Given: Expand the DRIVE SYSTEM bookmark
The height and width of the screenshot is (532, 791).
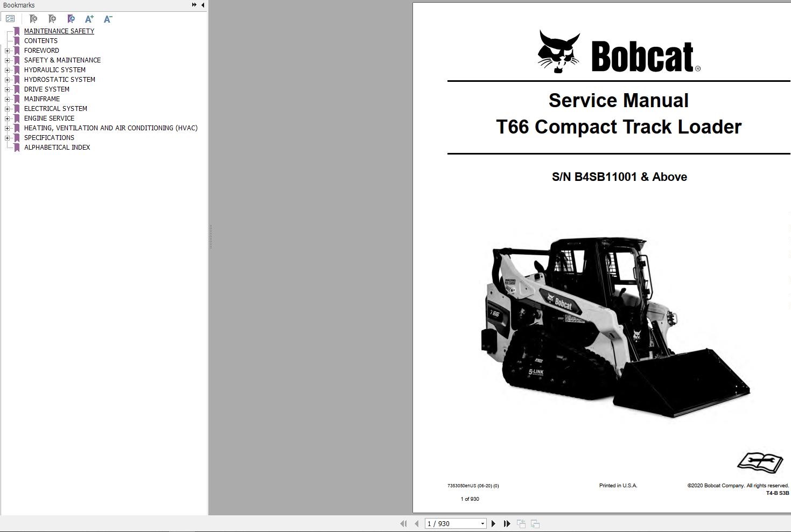Looking at the screenshot, I should pos(8,89).
